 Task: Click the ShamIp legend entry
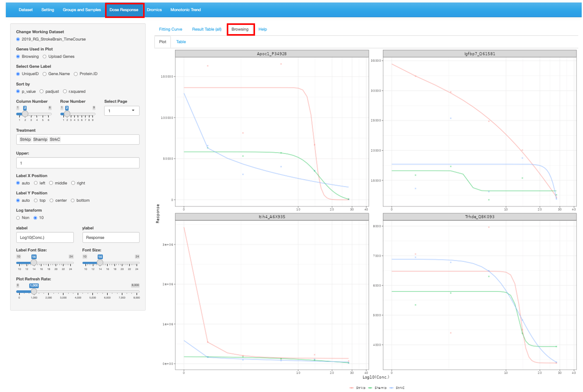[x=377, y=388]
